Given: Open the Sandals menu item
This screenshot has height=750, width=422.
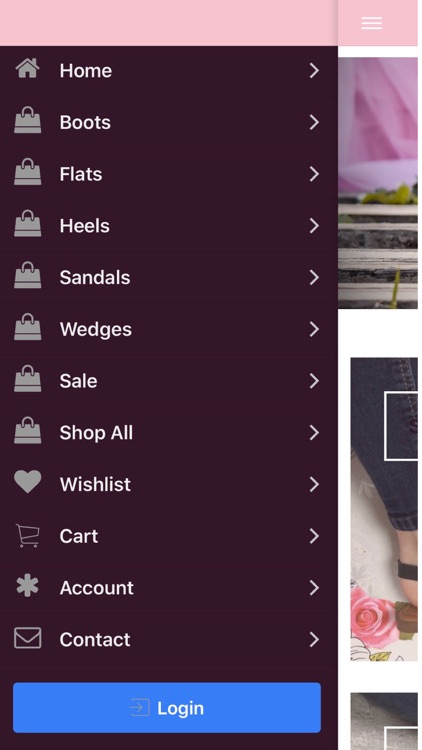Looking at the screenshot, I should click(169, 277).
